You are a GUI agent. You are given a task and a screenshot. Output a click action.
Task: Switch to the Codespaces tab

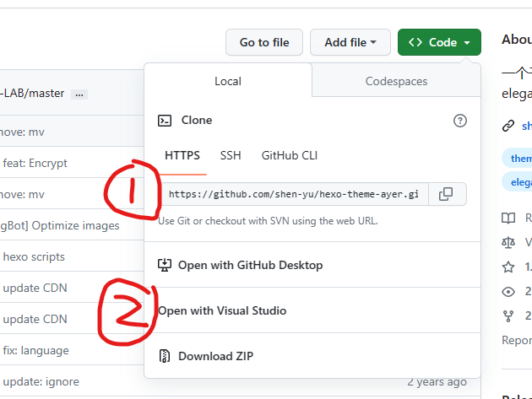tap(396, 81)
